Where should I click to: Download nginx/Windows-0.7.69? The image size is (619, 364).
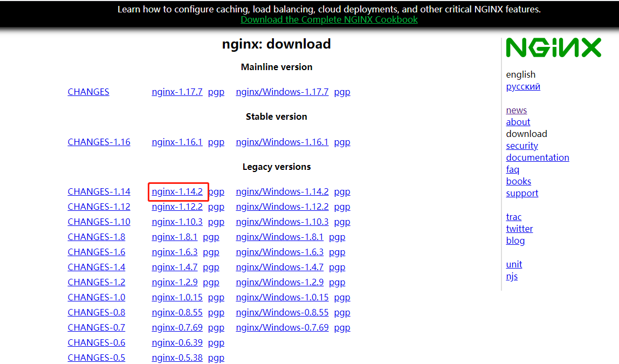pos(282,328)
